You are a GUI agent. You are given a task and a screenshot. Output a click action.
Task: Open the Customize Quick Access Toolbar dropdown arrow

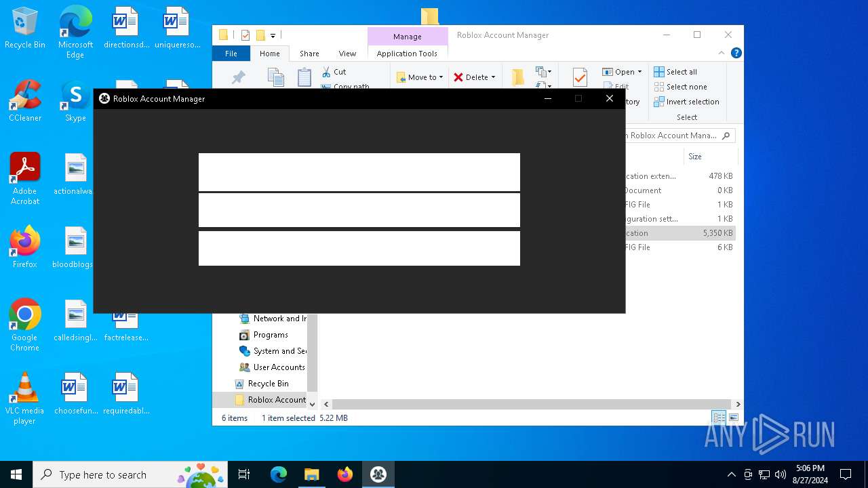(273, 35)
